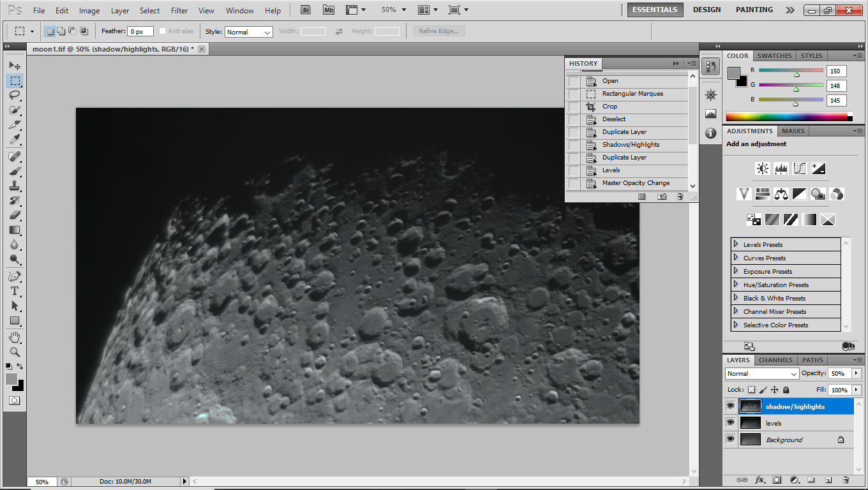This screenshot has width=868, height=490.
Task: Select the Clone Stamp tool
Action: pyautogui.click(x=15, y=186)
